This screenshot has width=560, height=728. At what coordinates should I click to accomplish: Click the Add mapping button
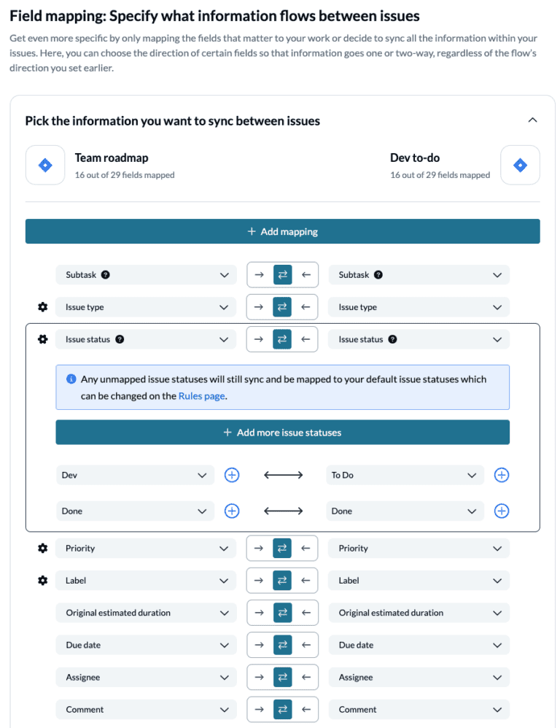tap(282, 231)
